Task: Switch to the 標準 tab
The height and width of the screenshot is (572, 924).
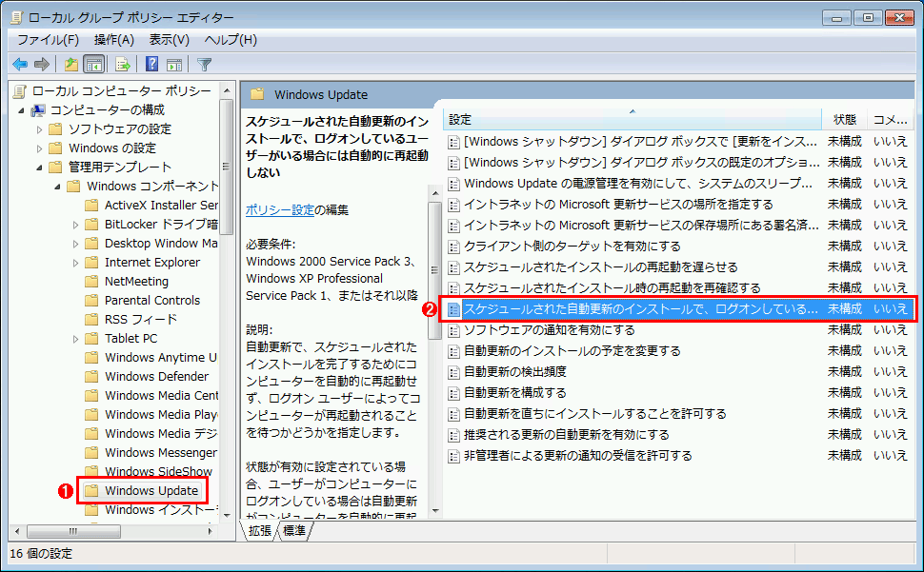Action: [x=294, y=531]
